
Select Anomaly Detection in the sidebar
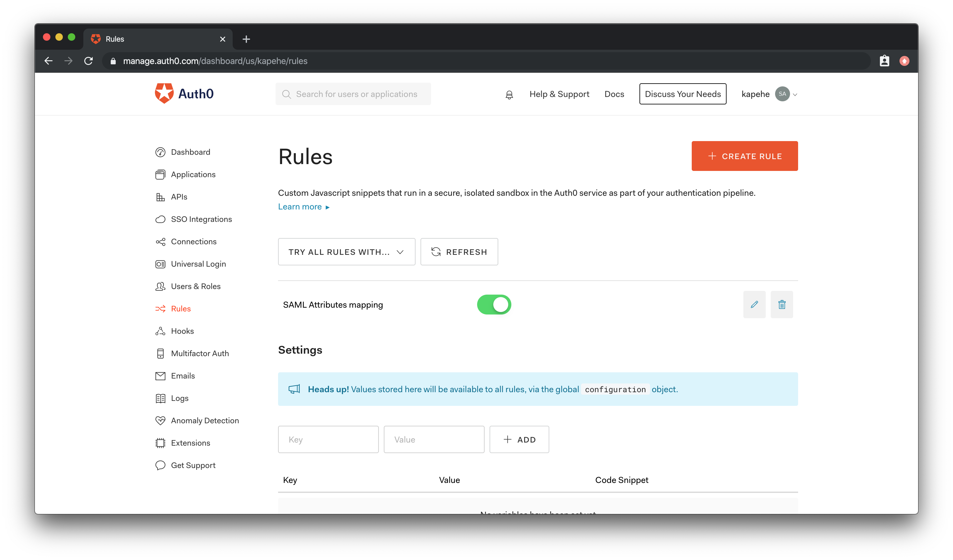205,420
